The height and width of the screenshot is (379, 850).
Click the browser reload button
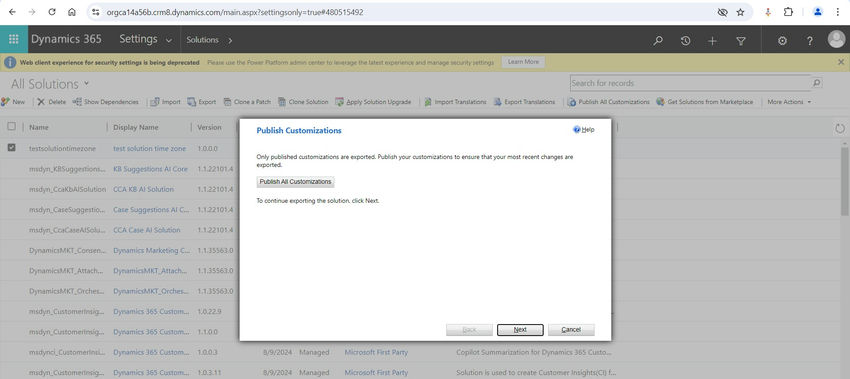51,12
